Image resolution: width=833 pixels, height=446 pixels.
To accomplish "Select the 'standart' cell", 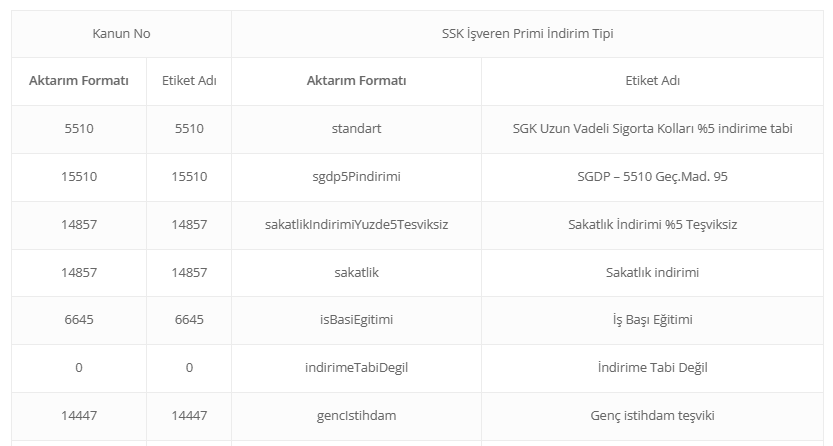I will [x=356, y=129].
